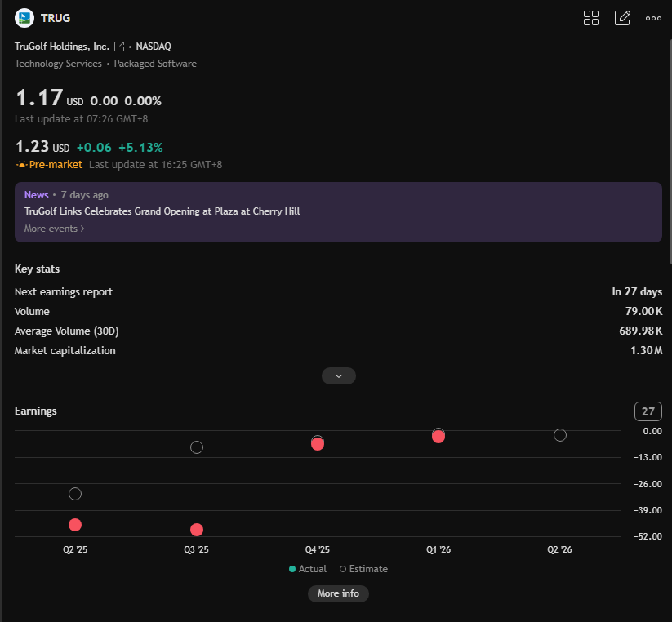Select the Q2 '25 actual earnings dot
672x622 pixels.
click(75, 525)
